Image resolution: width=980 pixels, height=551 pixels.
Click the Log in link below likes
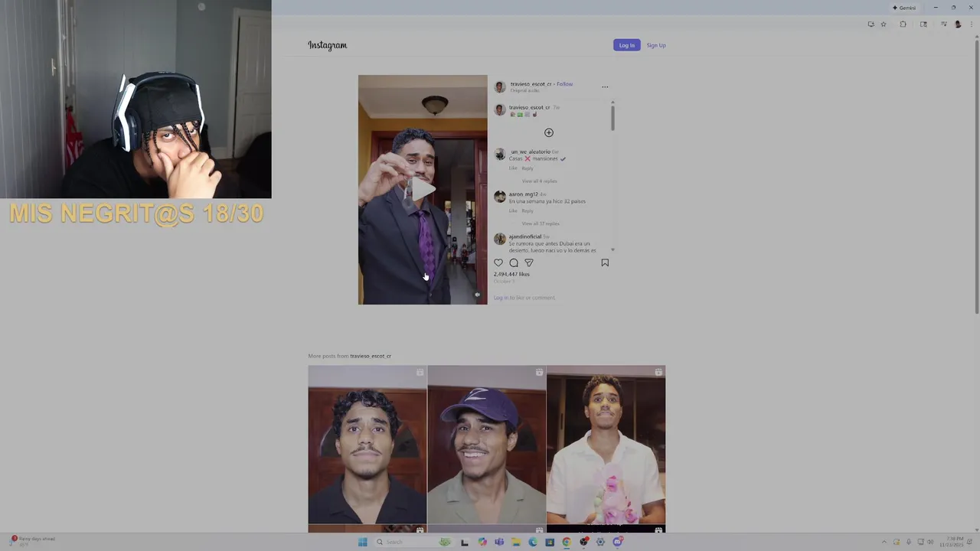500,298
